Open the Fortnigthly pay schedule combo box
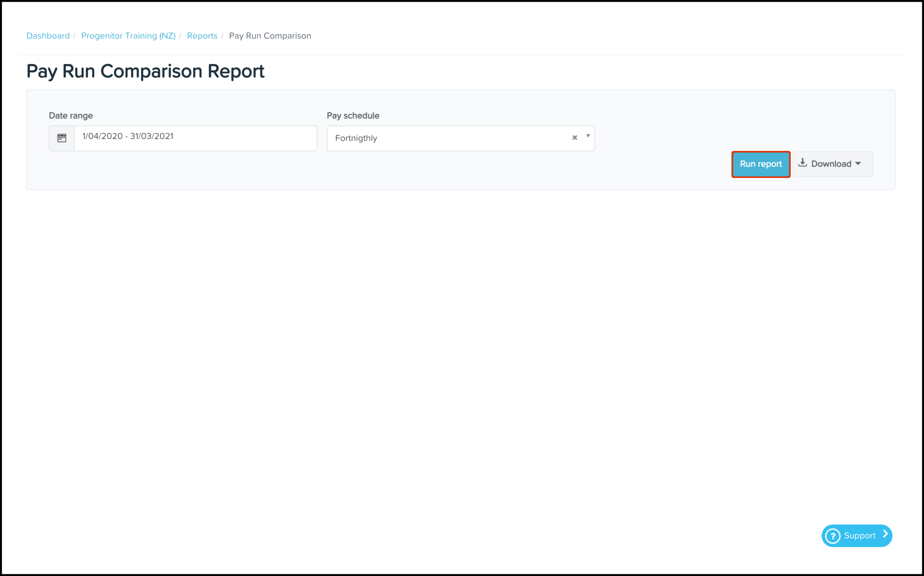Screen dimensions: 924x576 pos(450,138)
